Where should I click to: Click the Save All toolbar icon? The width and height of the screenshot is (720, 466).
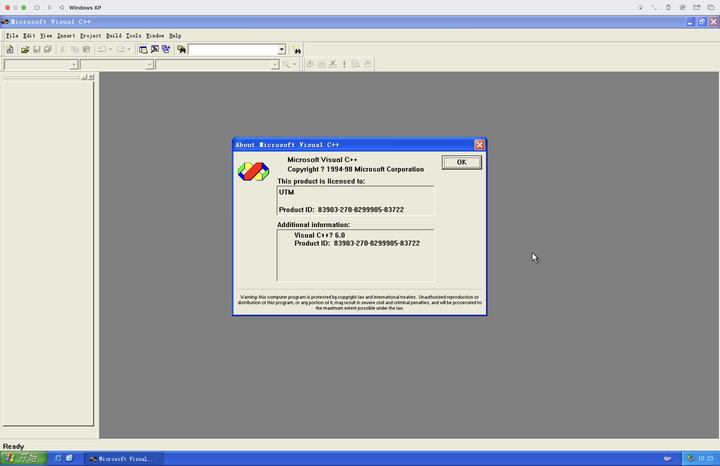pyautogui.click(x=48, y=50)
